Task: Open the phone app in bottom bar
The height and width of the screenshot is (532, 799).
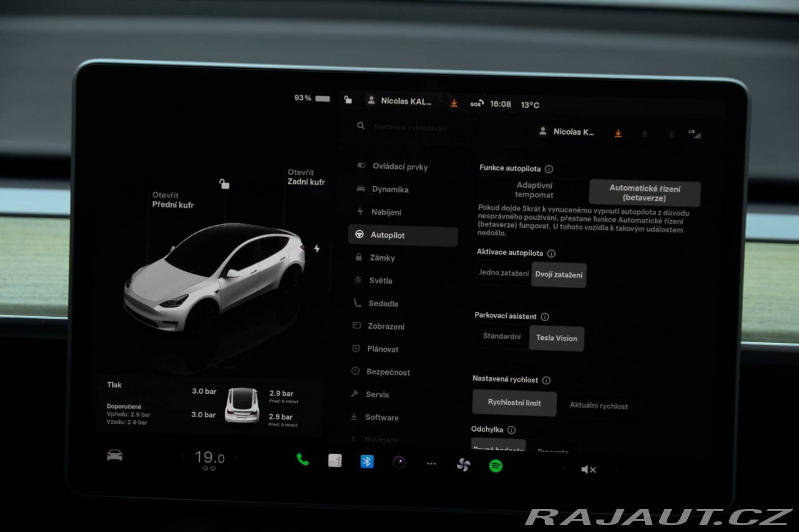Action: (303, 460)
